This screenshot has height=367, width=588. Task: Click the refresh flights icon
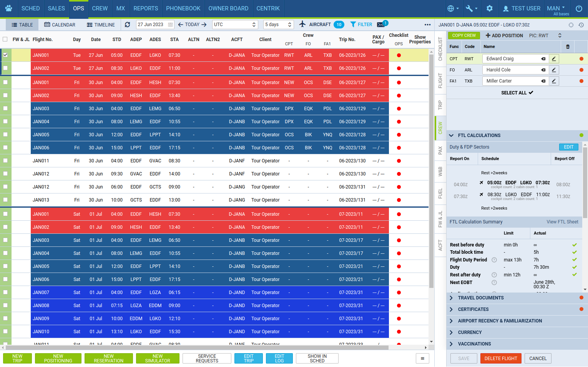(128, 25)
